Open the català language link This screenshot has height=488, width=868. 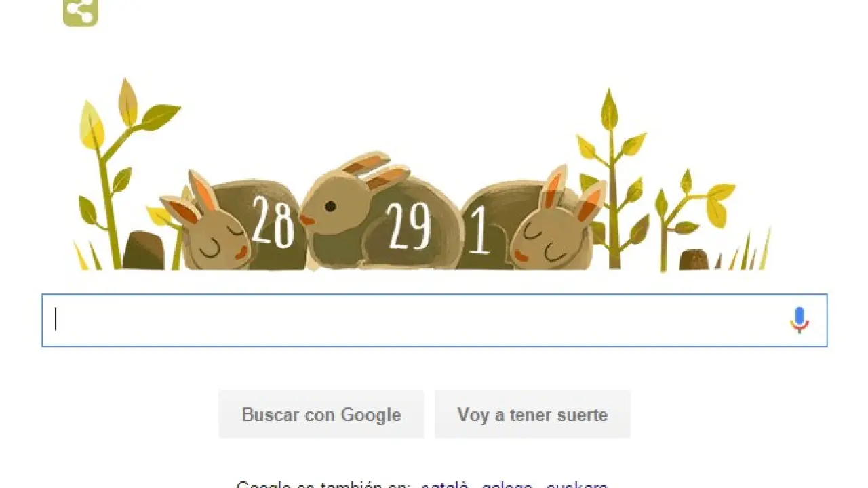coord(445,485)
